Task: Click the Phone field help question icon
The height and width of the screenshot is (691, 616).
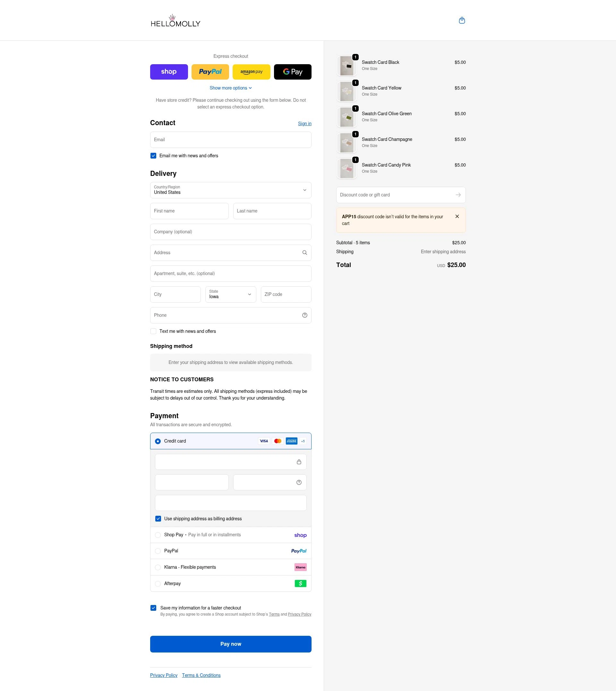Action: pyautogui.click(x=304, y=315)
